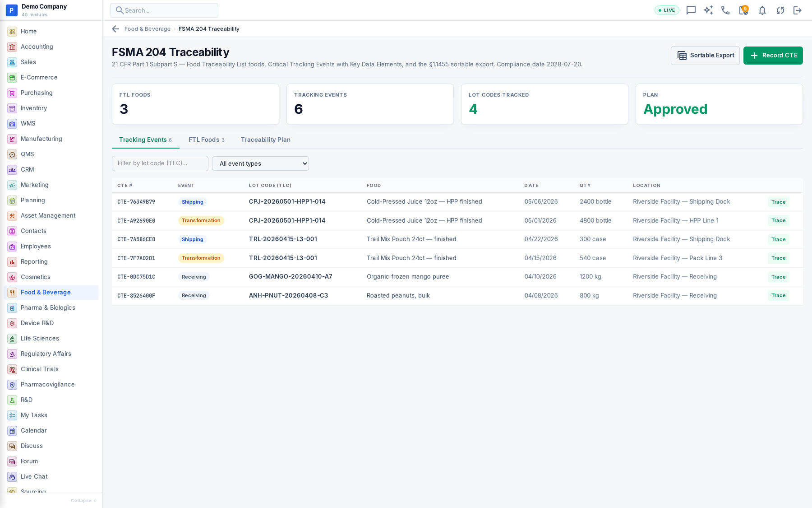Click the Transformation badge for CTE-A92690E0
The height and width of the screenshot is (508, 812).
click(201, 221)
